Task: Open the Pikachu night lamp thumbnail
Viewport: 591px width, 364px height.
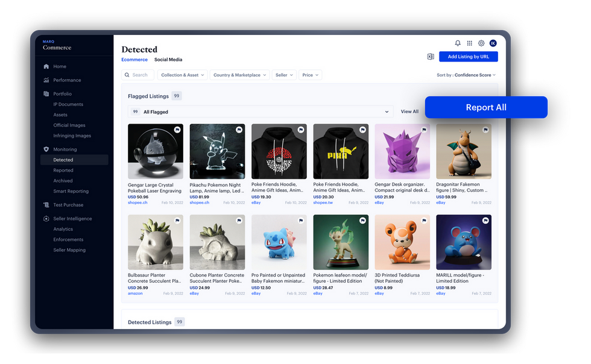Action: click(217, 151)
